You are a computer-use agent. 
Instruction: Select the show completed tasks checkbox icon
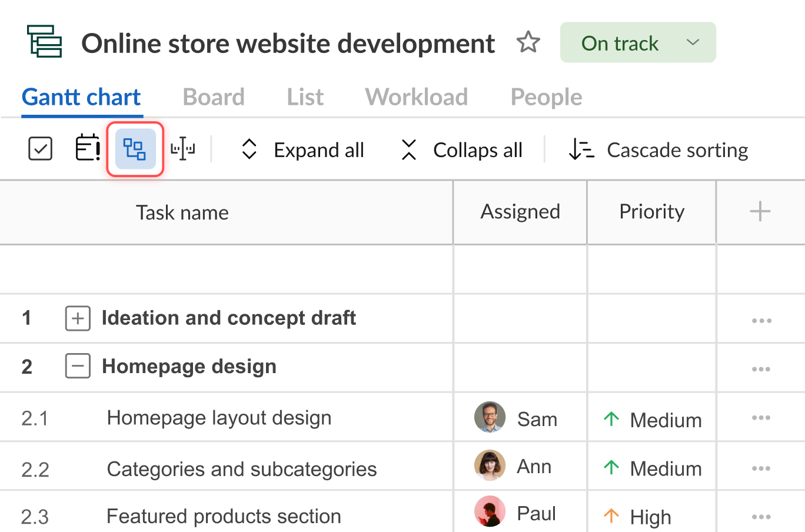click(x=39, y=148)
